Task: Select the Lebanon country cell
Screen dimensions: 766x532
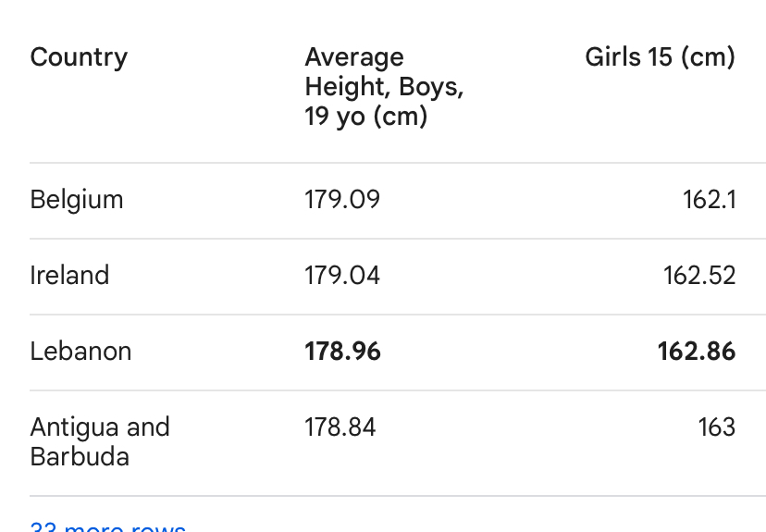Action: click(x=80, y=352)
